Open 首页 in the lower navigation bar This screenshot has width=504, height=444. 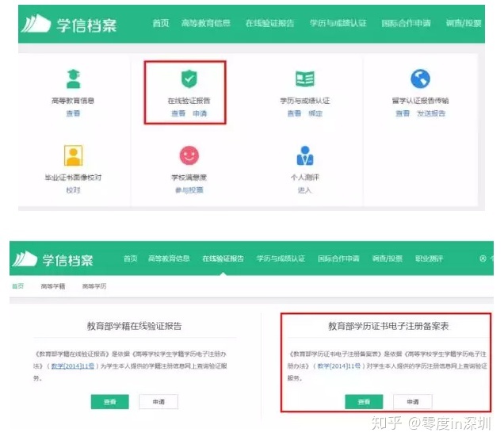pos(131,258)
